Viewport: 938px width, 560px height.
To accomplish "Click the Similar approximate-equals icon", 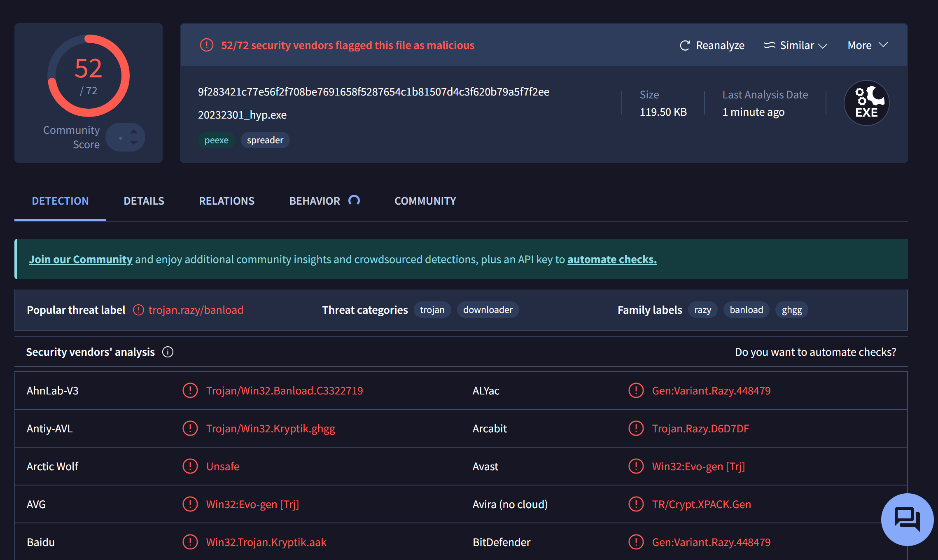I will tap(769, 45).
